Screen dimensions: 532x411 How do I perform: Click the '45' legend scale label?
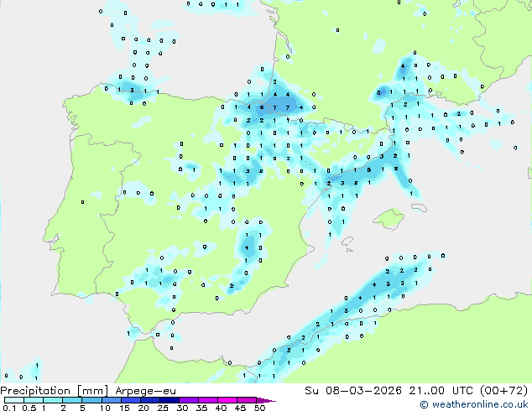tap(240, 408)
